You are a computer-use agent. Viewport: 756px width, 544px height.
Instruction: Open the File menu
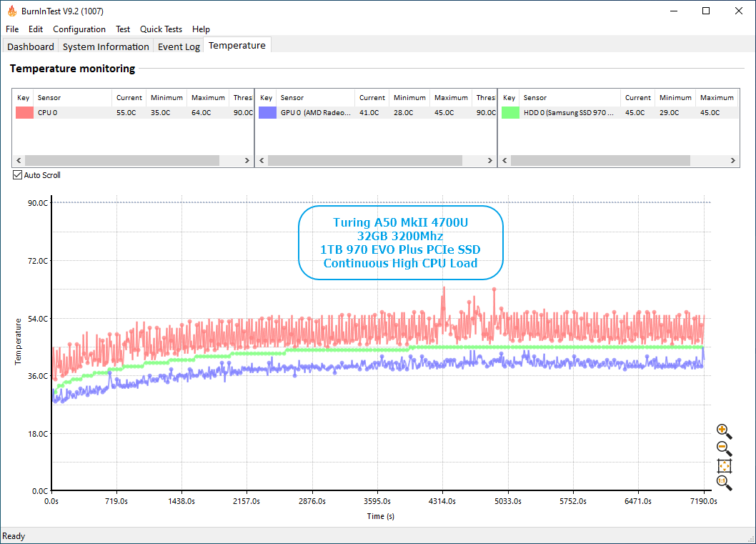click(x=12, y=29)
